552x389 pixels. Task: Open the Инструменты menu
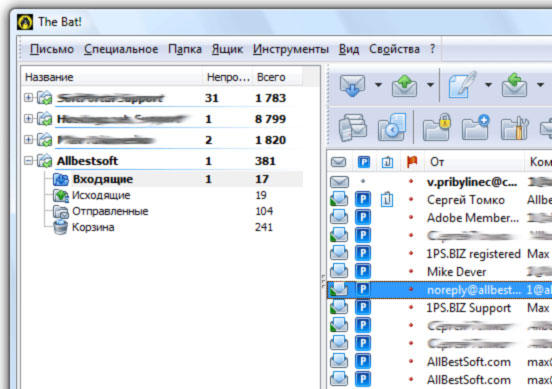291,49
